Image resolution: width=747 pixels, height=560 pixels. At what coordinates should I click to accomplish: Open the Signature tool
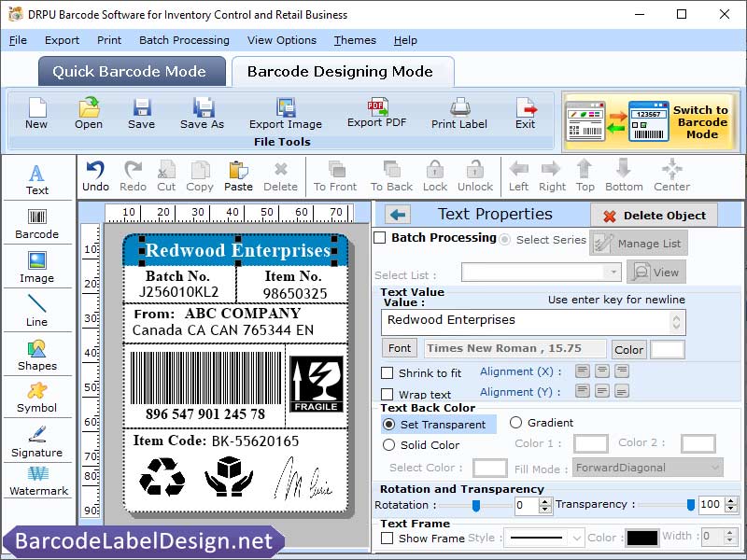coord(37,441)
